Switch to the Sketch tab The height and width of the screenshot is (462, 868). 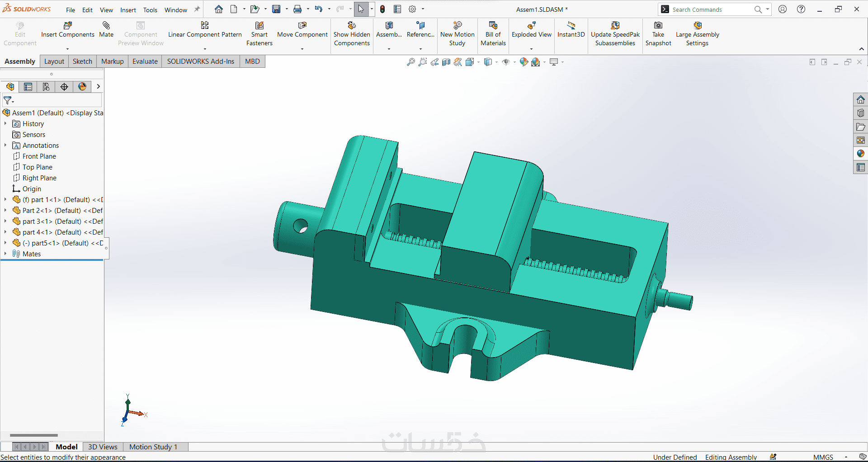pyautogui.click(x=82, y=61)
